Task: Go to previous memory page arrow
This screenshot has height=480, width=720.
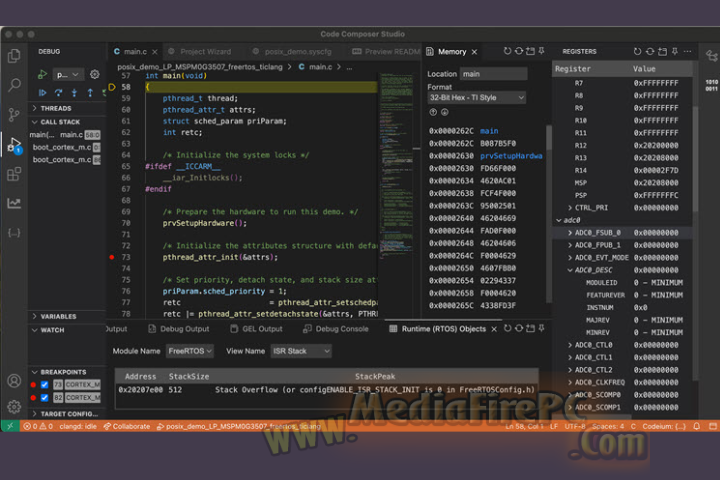Action: tap(433, 112)
